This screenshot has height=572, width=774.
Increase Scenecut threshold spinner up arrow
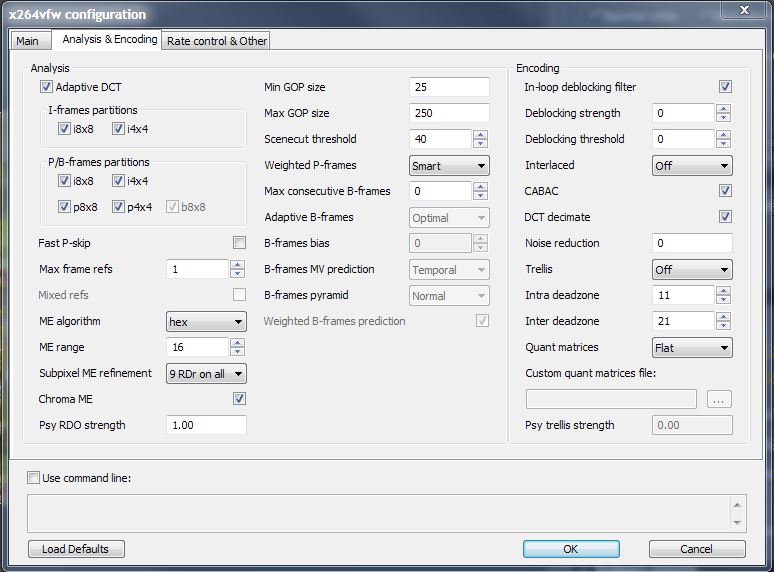coord(480,134)
